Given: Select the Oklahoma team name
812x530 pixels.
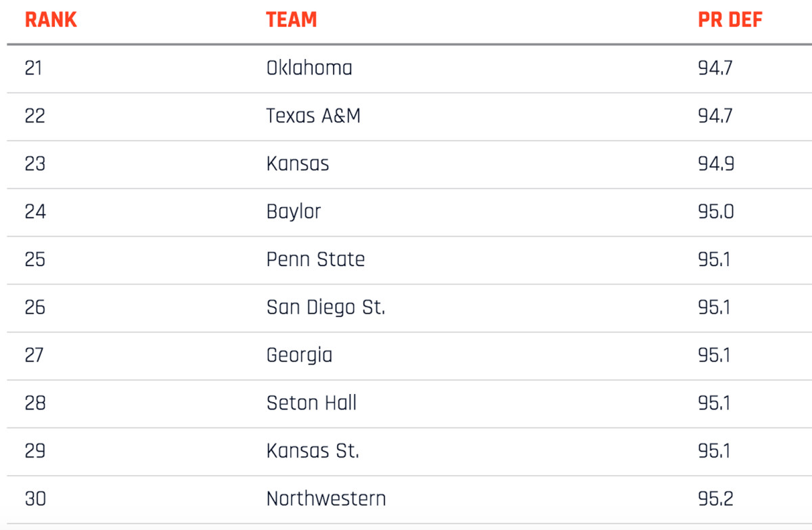Looking at the screenshot, I should tap(309, 68).
